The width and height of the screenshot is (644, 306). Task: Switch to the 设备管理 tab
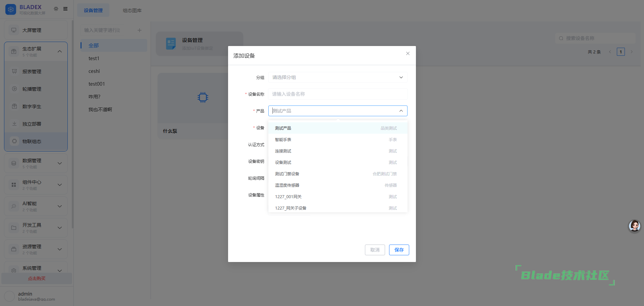tap(93, 10)
